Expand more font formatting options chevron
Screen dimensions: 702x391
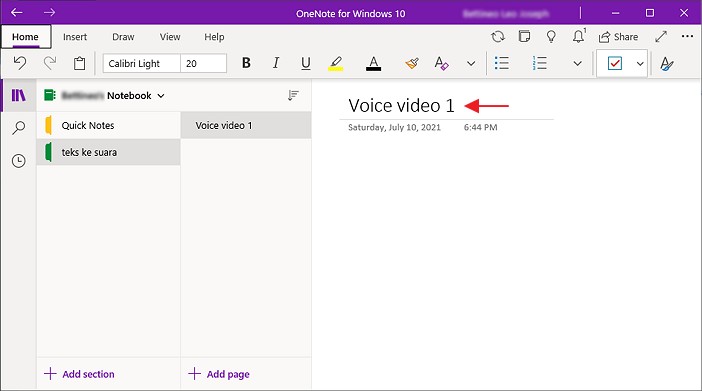[471, 64]
